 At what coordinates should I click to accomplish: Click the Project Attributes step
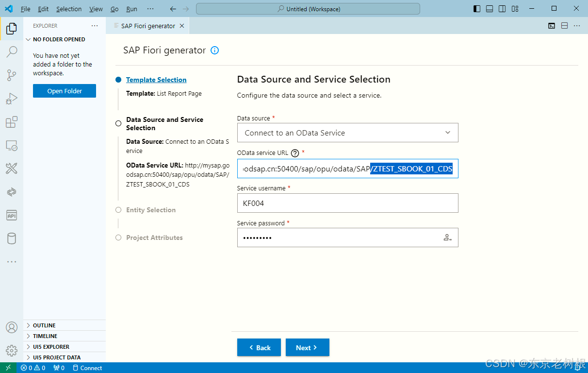coord(154,237)
